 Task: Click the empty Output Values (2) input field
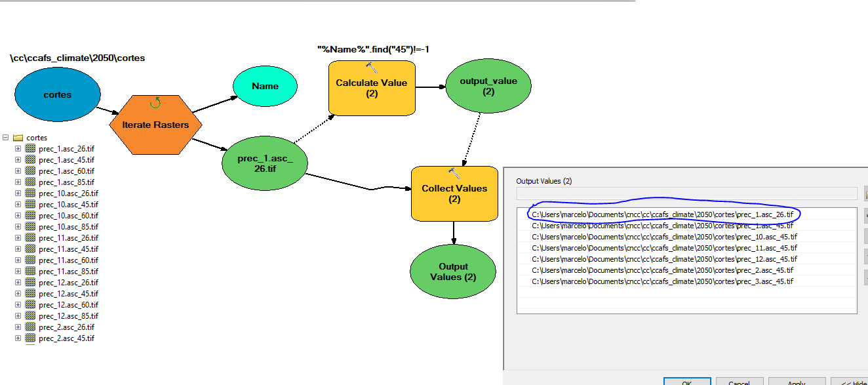pyautogui.click(x=686, y=193)
